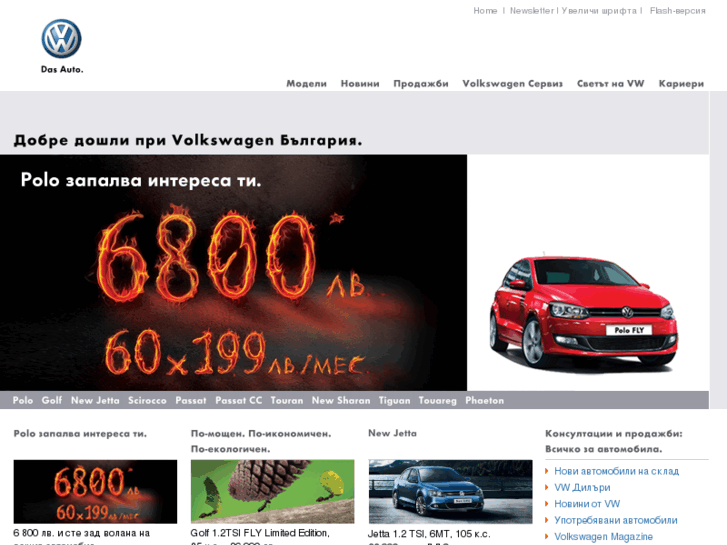Select Touareg in the model bar
Image resolution: width=727 pixels, height=545 pixels.
(x=437, y=400)
